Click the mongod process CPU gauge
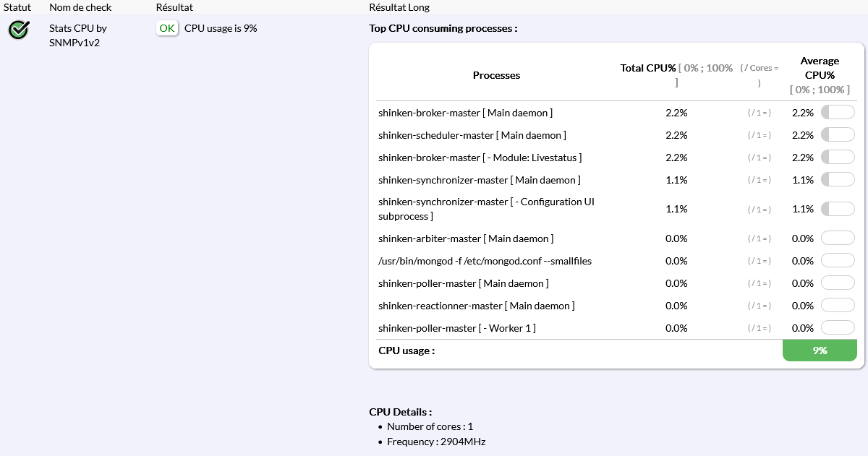Image resolution: width=868 pixels, height=456 pixels. [837, 261]
